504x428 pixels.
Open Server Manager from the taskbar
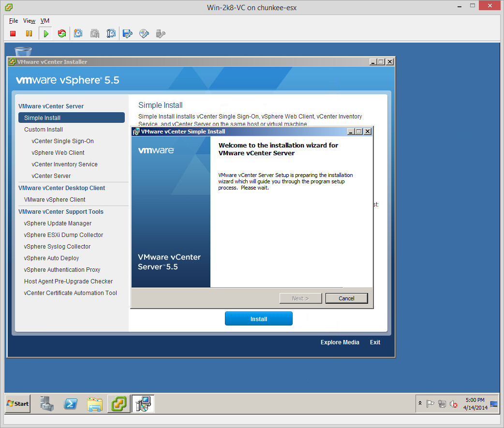pos(47,403)
